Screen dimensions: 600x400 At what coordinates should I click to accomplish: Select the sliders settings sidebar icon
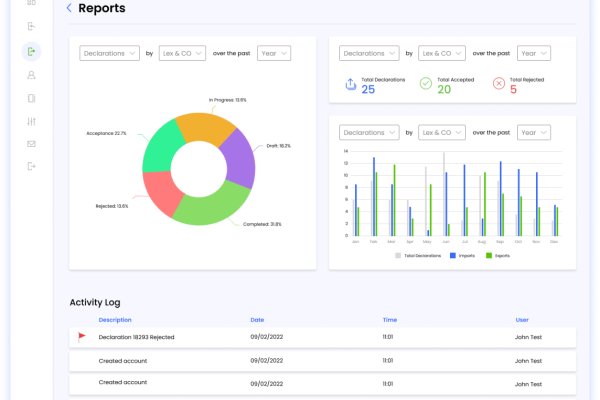(31, 121)
